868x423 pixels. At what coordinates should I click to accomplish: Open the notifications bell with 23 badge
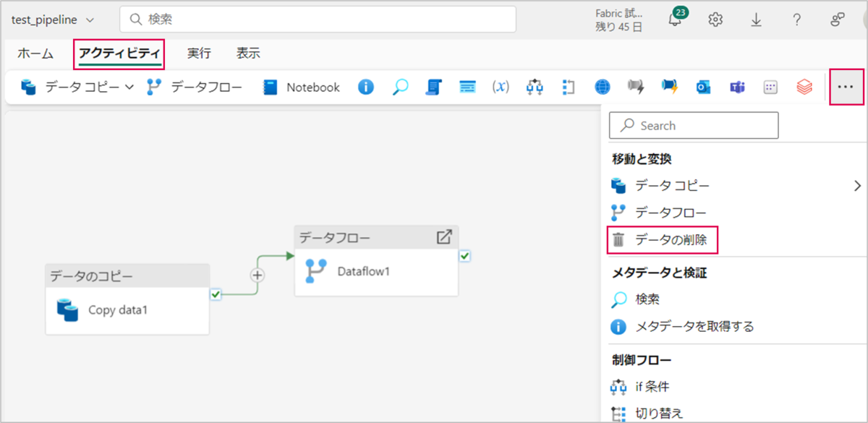[676, 19]
